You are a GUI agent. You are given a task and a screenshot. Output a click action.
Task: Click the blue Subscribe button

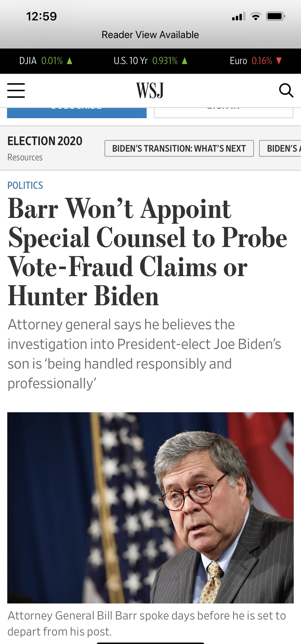77,113
